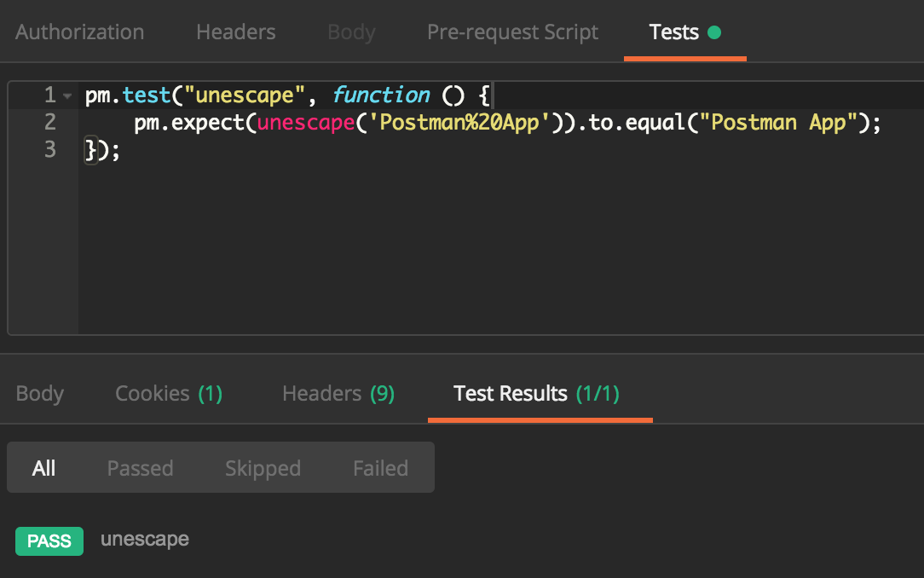The image size is (924, 578).
Task: Select the unescape test result name
Action: (x=144, y=539)
